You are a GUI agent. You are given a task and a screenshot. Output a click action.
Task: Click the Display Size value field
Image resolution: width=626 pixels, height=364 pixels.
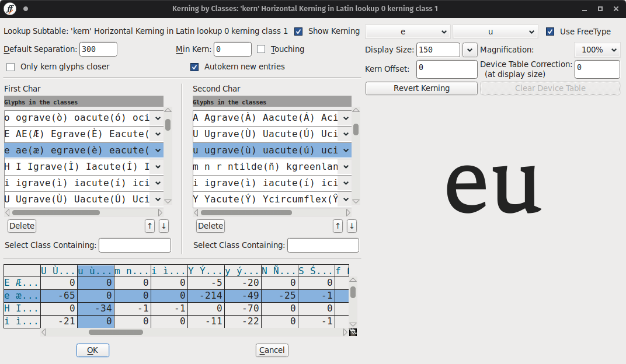click(x=438, y=50)
